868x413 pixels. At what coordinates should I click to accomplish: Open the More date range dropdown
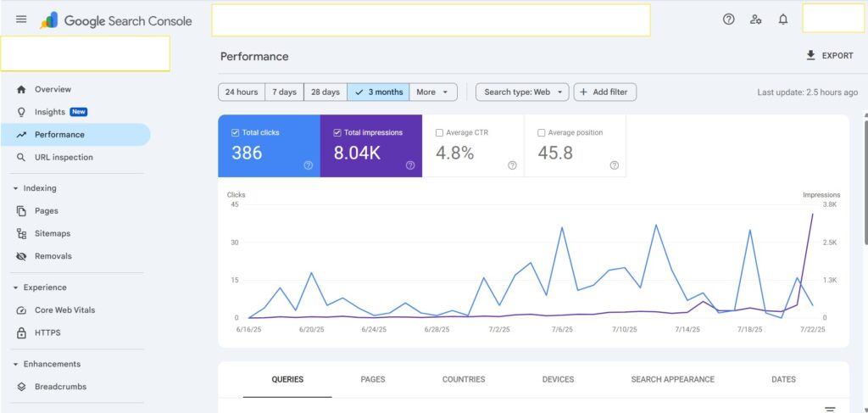pyautogui.click(x=433, y=92)
